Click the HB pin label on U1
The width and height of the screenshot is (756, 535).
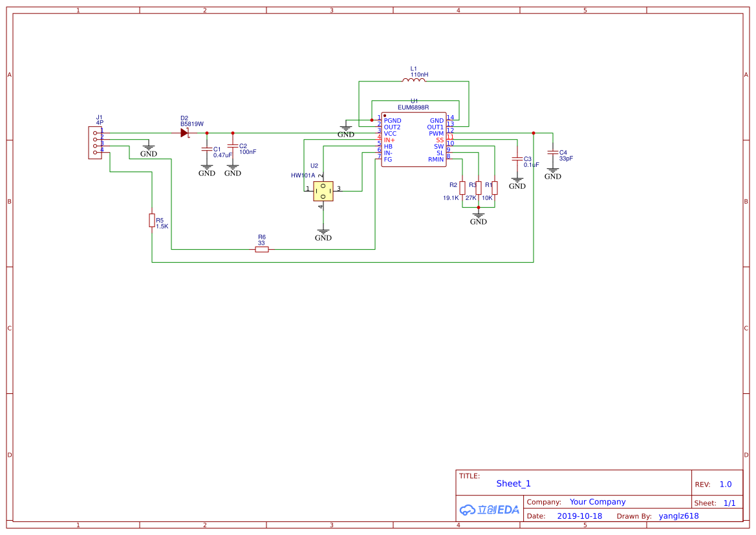tap(388, 147)
